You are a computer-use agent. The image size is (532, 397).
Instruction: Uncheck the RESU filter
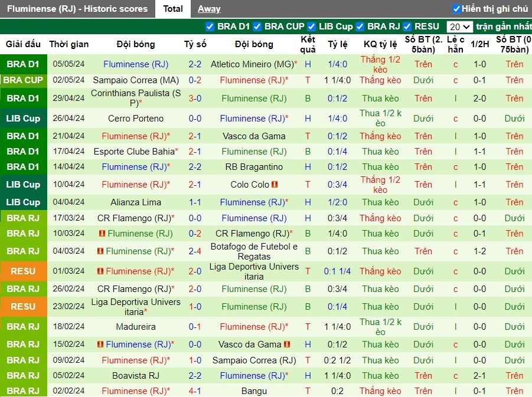pos(407,27)
